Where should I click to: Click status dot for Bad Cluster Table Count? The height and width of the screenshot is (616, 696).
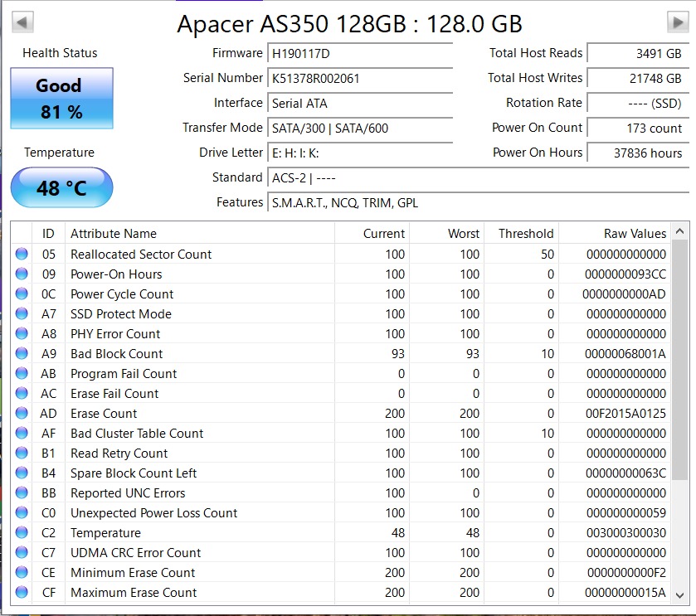22,434
